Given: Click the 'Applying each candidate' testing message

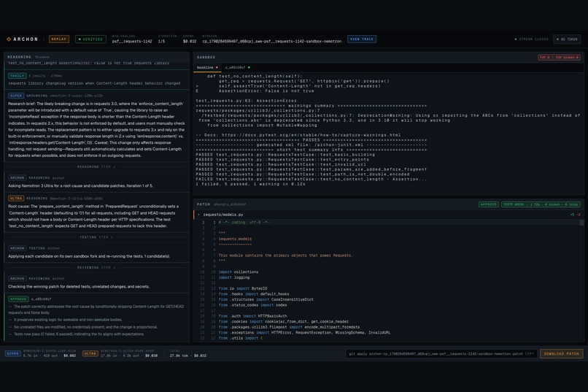Looking at the screenshot, I should (89, 256).
